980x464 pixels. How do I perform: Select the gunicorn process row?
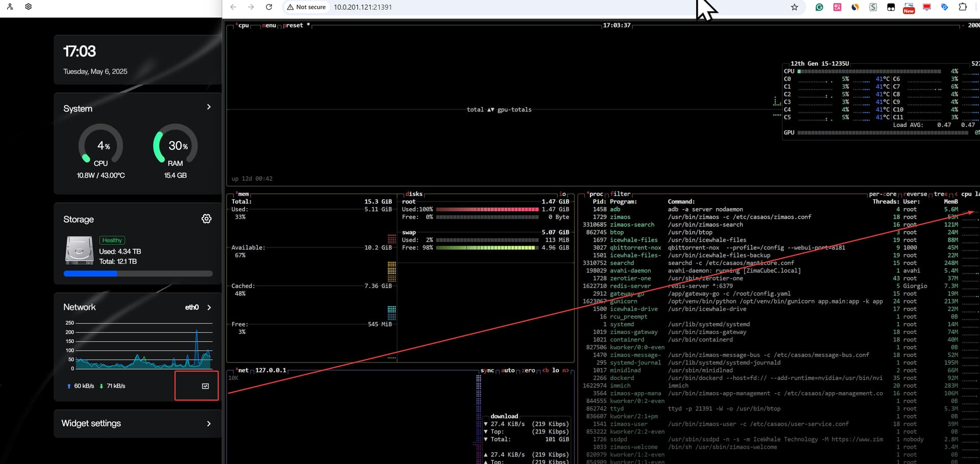point(770,301)
